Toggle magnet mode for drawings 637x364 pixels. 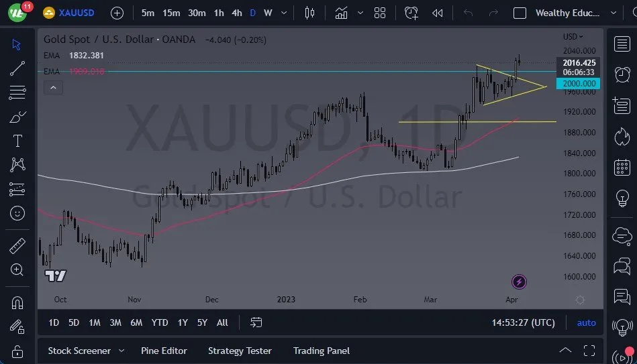tap(17, 303)
